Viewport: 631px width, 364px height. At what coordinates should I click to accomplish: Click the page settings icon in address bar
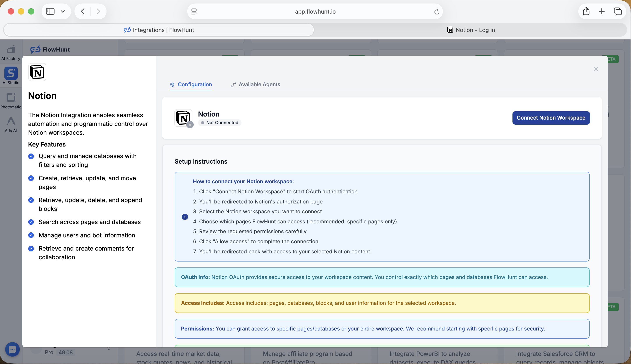(x=194, y=12)
